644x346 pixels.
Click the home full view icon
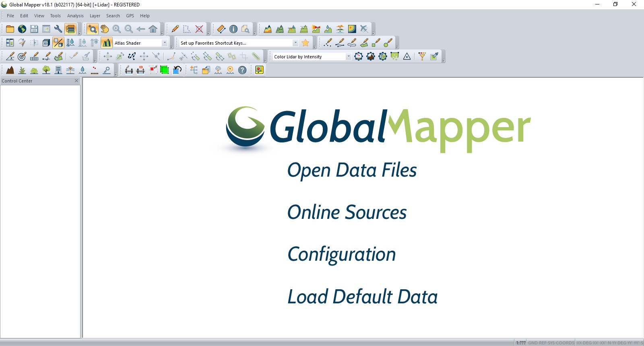pyautogui.click(x=153, y=29)
